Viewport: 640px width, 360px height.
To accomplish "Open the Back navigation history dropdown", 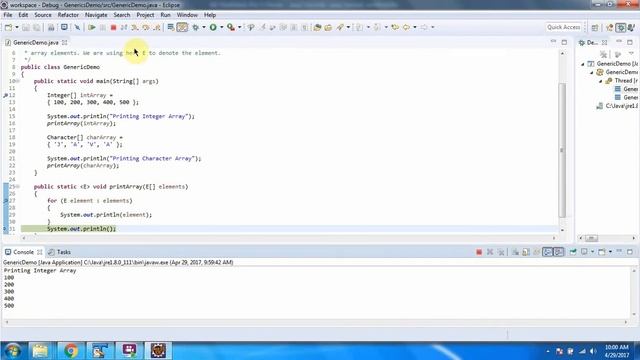I will (415, 27).
